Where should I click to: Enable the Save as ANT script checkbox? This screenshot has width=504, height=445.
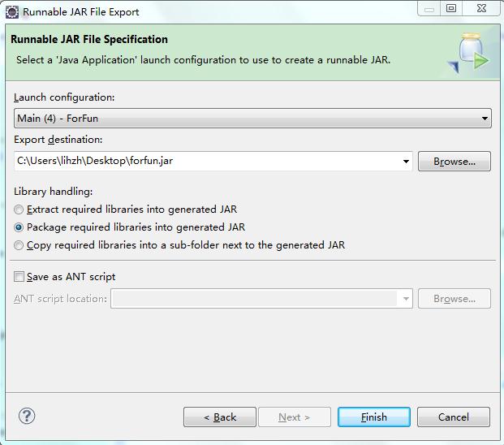(19, 277)
